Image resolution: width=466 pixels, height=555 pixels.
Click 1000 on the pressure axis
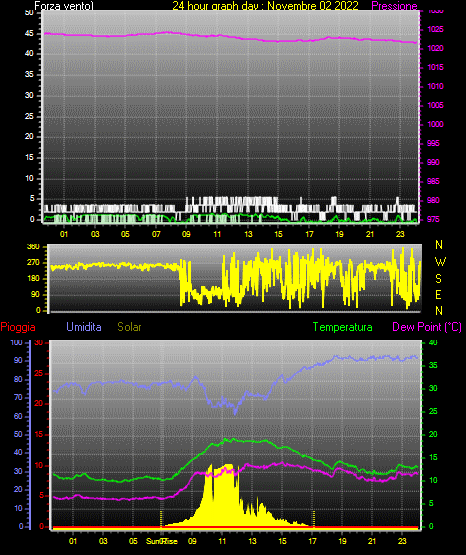pos(435,124)
